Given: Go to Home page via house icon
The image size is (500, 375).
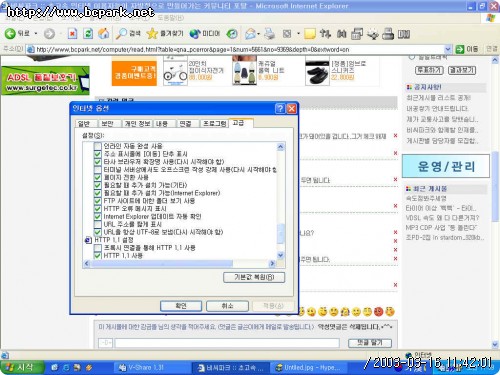Looking at the screenshot, I should tap(104, 33).
